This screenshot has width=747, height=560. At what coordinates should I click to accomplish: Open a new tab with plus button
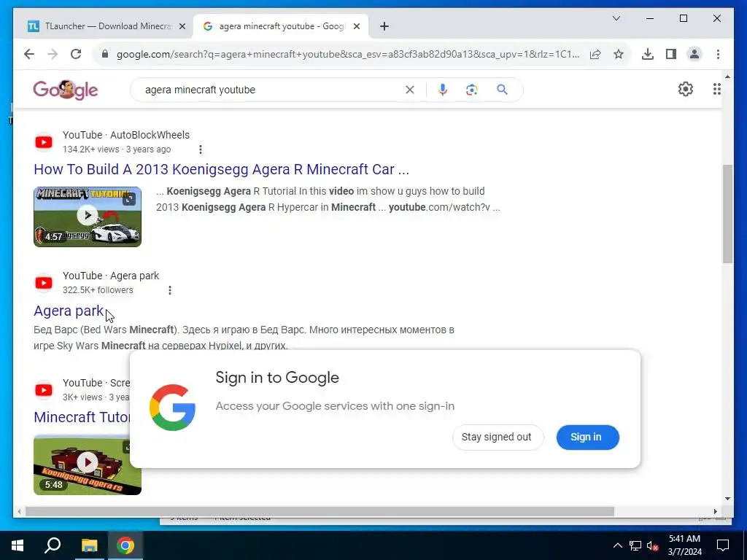coord(384,26)
